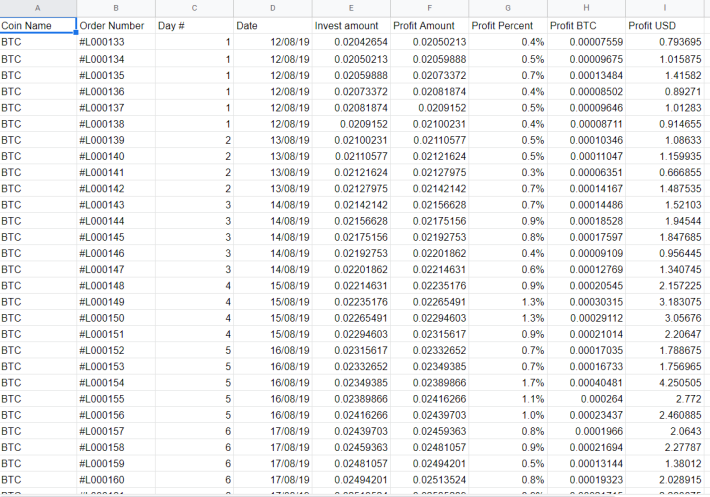Click the Coin Name header cell
The image size is (710, 497).
pos(38,26)
